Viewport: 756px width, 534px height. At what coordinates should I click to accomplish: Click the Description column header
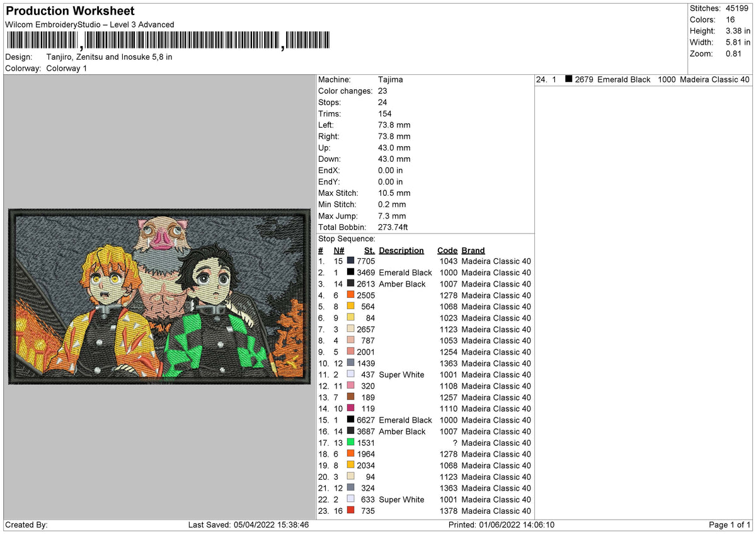coord(401,250)
